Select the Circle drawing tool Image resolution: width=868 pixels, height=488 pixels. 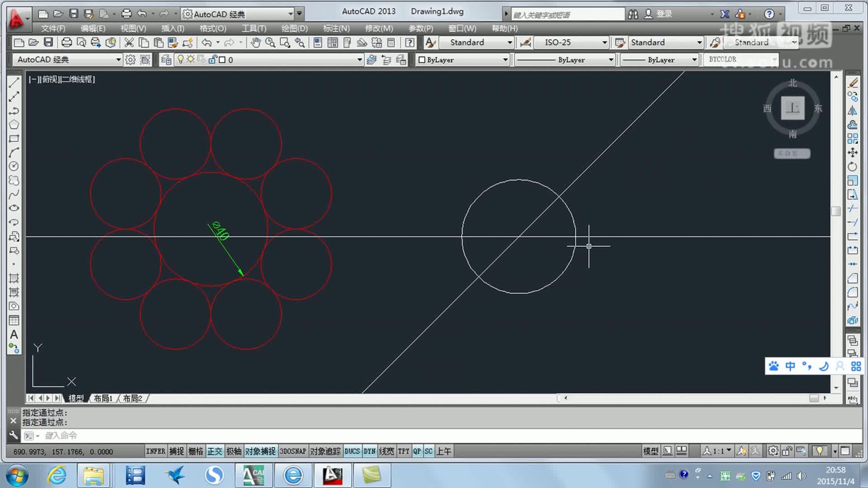point(14,166)
